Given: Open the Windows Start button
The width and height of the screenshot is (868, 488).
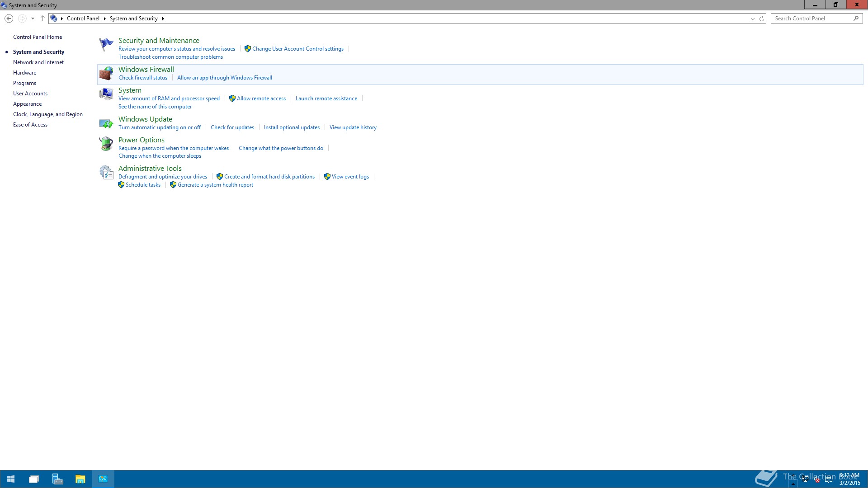Looking at the screenshot, I should coord(11,479).
